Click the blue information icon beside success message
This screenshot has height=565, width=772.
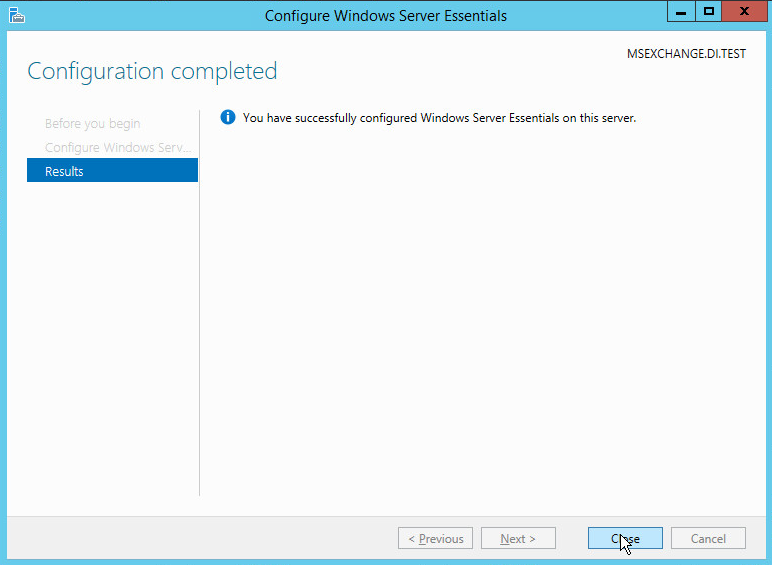(x=227, y=117)
